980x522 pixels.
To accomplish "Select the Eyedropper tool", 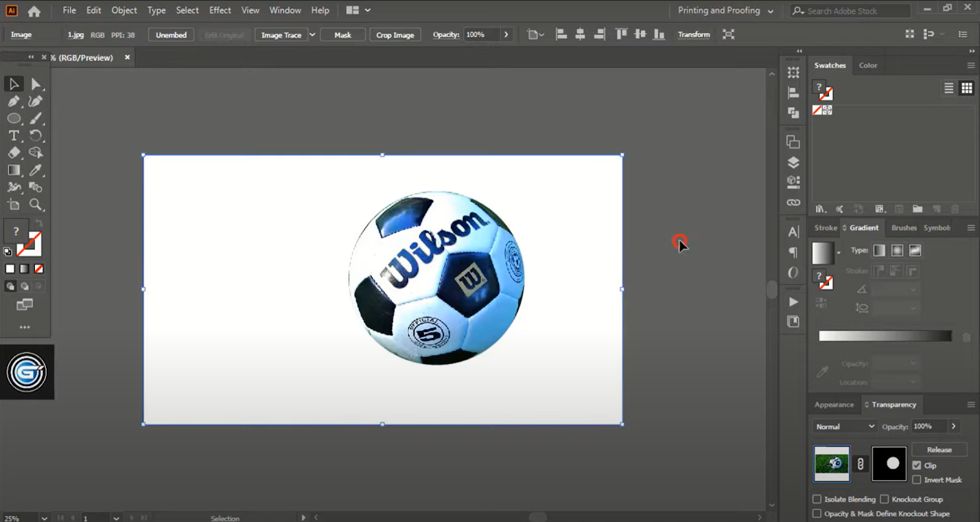I will pyautogui.click(x=36, y=170).
